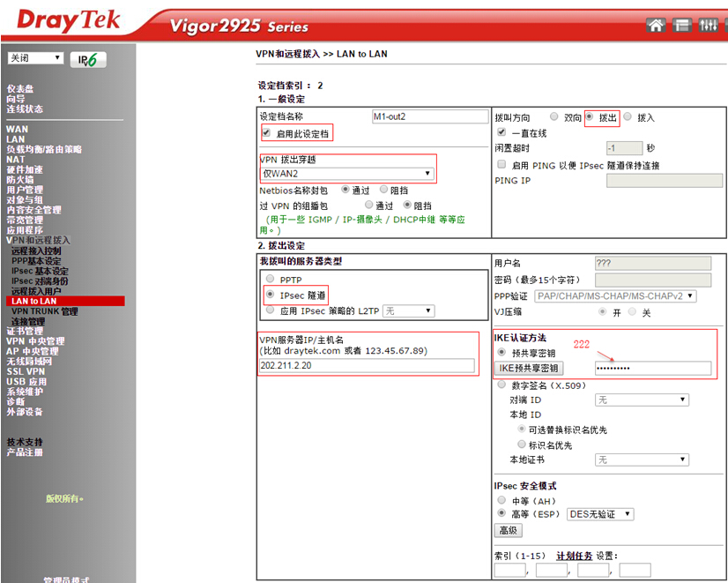The width and height of the screenshot is (728, 583).
Task: Open 证书管理 menu in sidebar
Action: click(x=25, y=332)
